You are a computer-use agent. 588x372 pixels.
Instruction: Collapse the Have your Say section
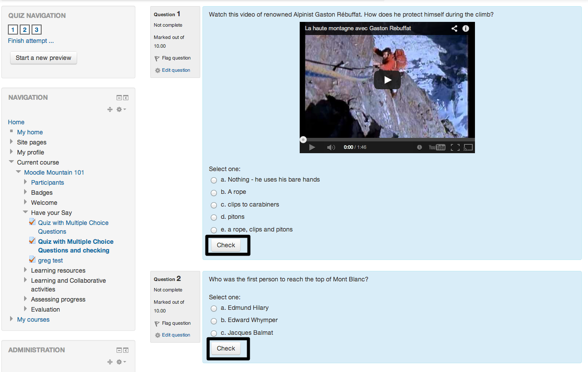click(x=25, y=212)
